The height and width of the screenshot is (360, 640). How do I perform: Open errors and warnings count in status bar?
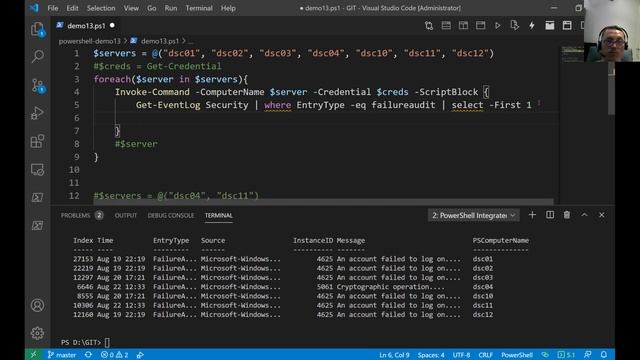coord(115,355)
